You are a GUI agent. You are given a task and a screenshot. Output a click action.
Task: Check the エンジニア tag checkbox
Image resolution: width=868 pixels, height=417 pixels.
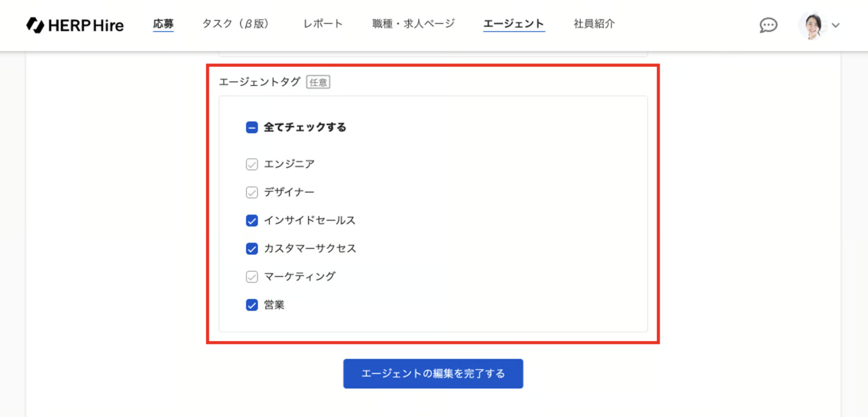click(x=252, y=164)
